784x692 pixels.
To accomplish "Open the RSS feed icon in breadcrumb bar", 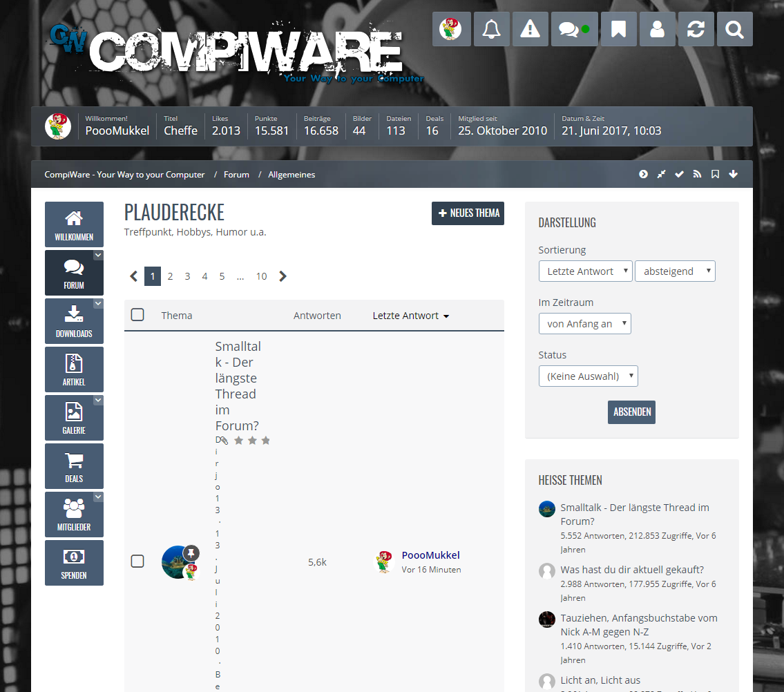I will 697,175.
